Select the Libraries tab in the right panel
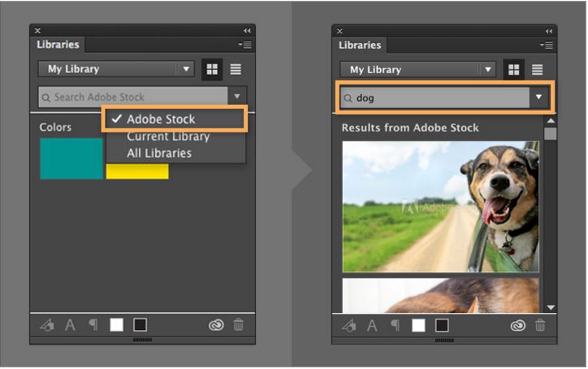The width and height of the screenshot is (588, 369). [360, 46]
